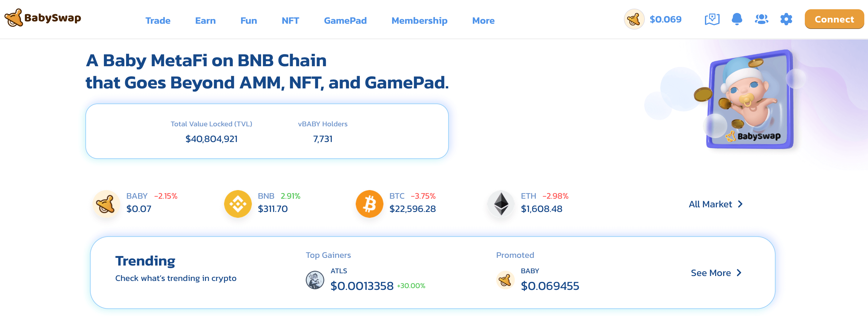Screen dimensions: 868x329
Task: Click the +30.00% gain on ATLS
Action: point(411,286)
